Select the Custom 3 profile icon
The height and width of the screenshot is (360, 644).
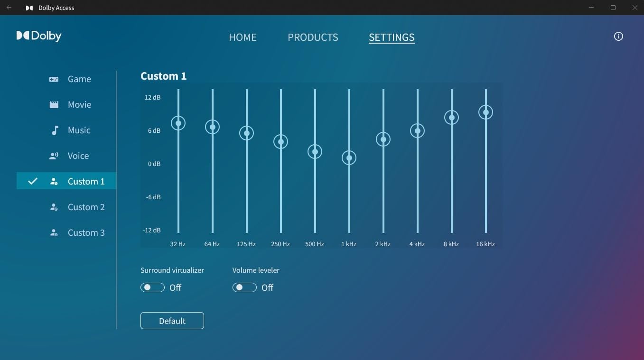coord(54,233)
